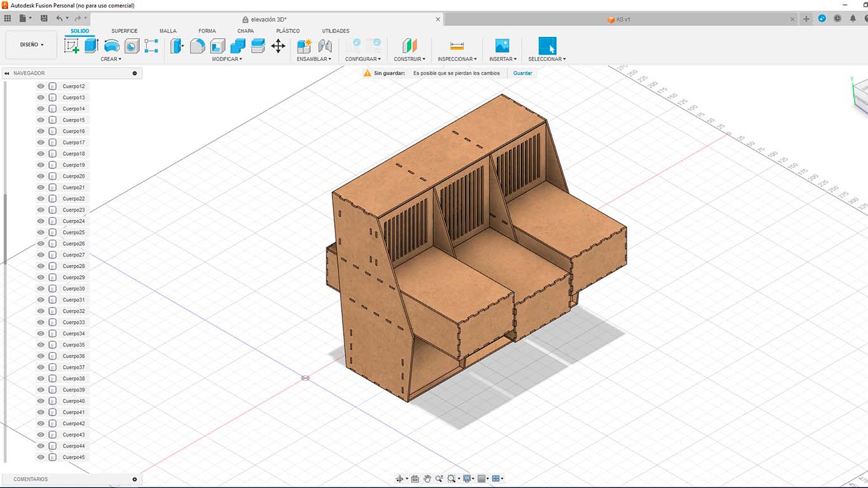
Task: Expand the COMENTARIOS panel
Action: point(135,479)
